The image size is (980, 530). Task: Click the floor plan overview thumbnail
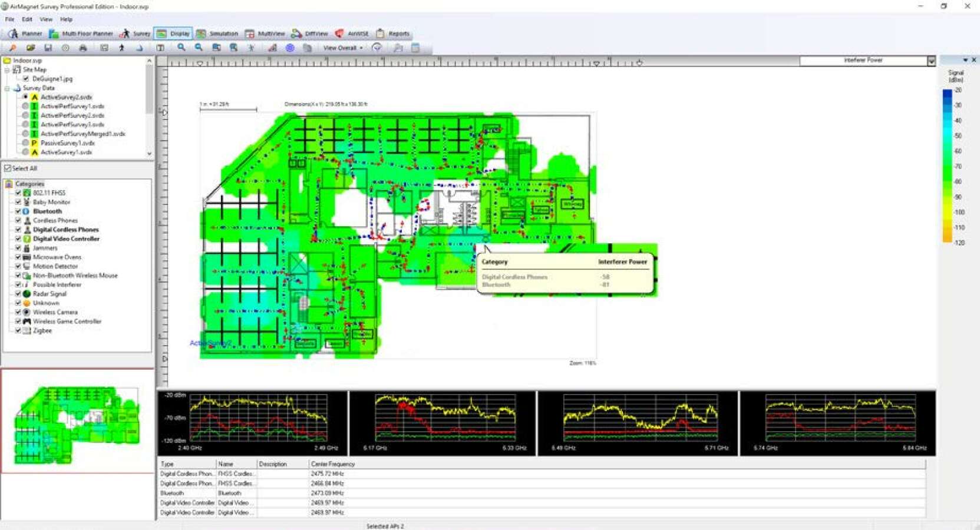[x=77, y=421]
